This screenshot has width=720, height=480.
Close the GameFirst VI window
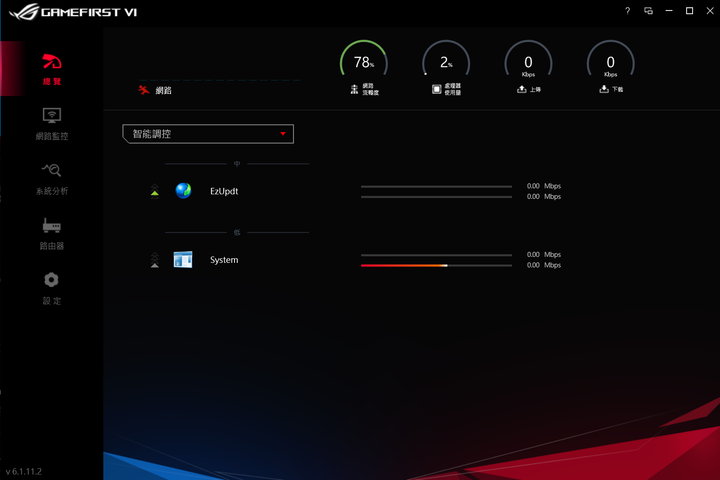click(x=710, y=11)
